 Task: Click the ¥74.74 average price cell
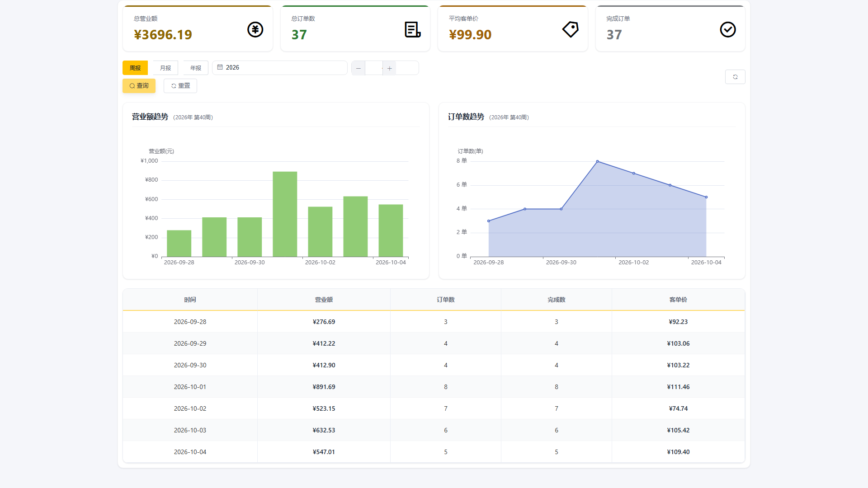pos(678,408)
